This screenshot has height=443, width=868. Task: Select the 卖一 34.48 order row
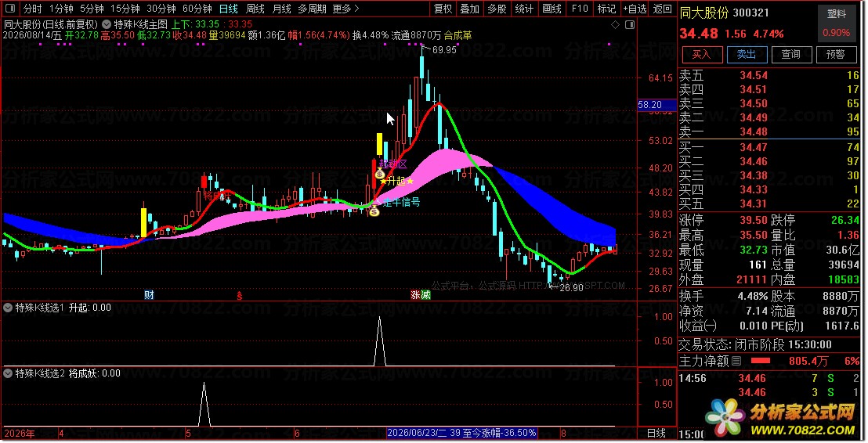(x=769, y=131)
